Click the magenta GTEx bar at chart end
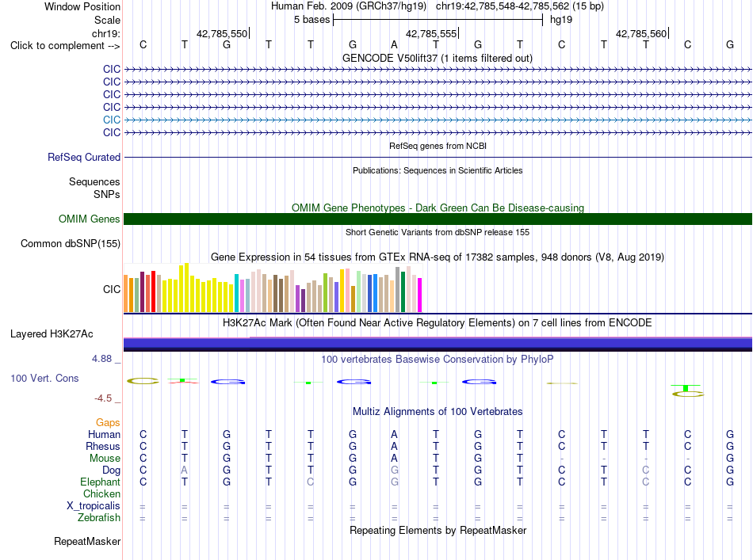Image resolution: width=753 pixels, height=560 pixels. coord(420,295)
